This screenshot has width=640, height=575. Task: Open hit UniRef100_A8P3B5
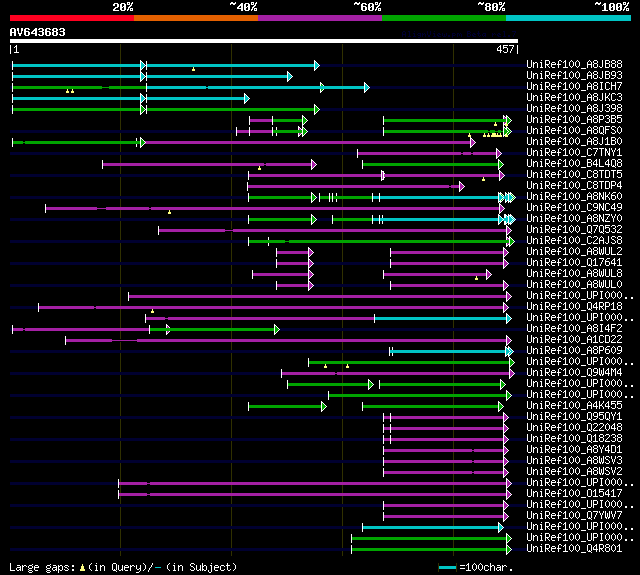(x=574, y=119)
